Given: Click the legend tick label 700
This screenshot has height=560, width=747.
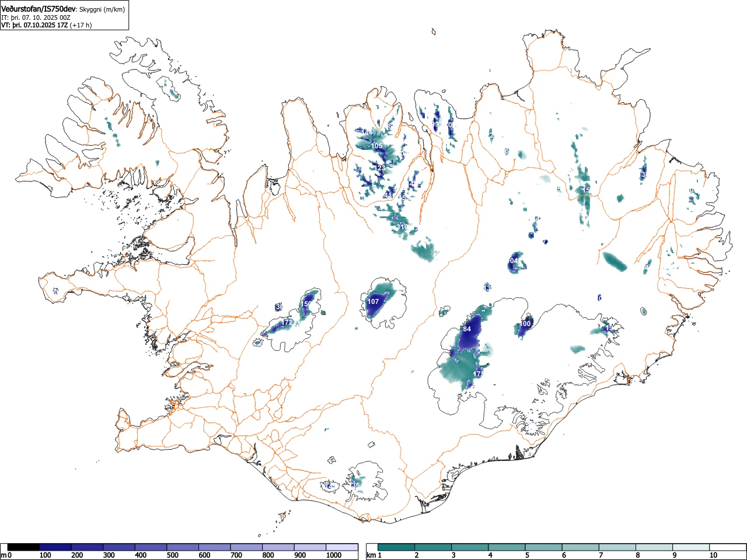Looking at the screenshot, I should click(236, 555).
